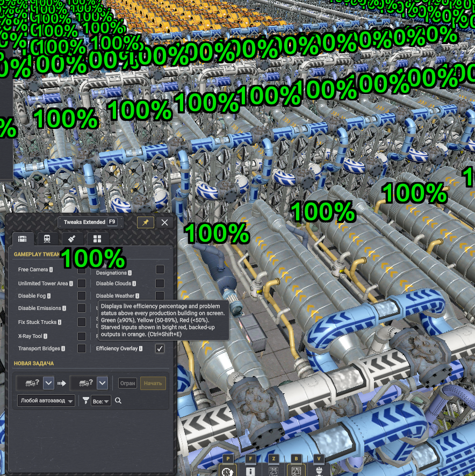This screenshot has width=475, height=476.
Task: Open the clock tool with P hotkey
Action: point(227,471)
